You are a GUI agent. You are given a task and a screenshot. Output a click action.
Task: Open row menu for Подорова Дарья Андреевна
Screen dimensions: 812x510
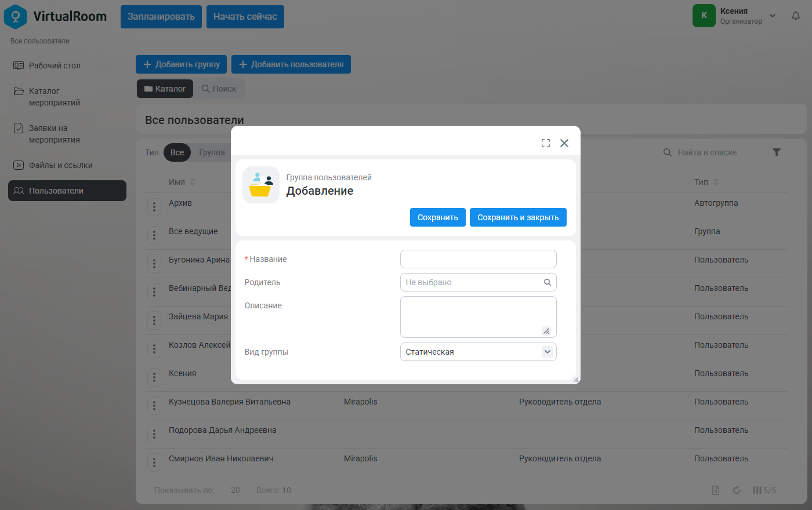[x=154, y=434]
